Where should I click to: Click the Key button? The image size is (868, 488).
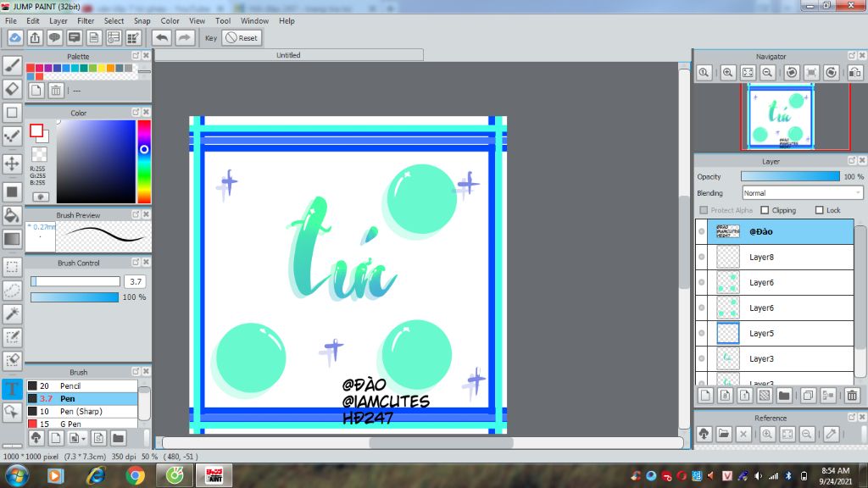[211, 38]
